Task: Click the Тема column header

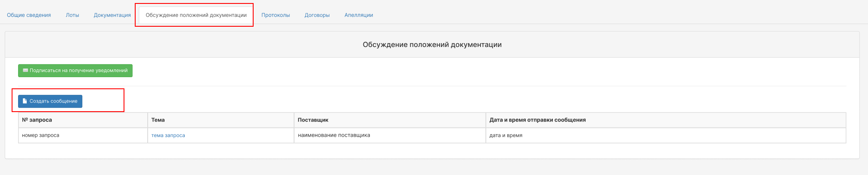Action: point(221,120)
